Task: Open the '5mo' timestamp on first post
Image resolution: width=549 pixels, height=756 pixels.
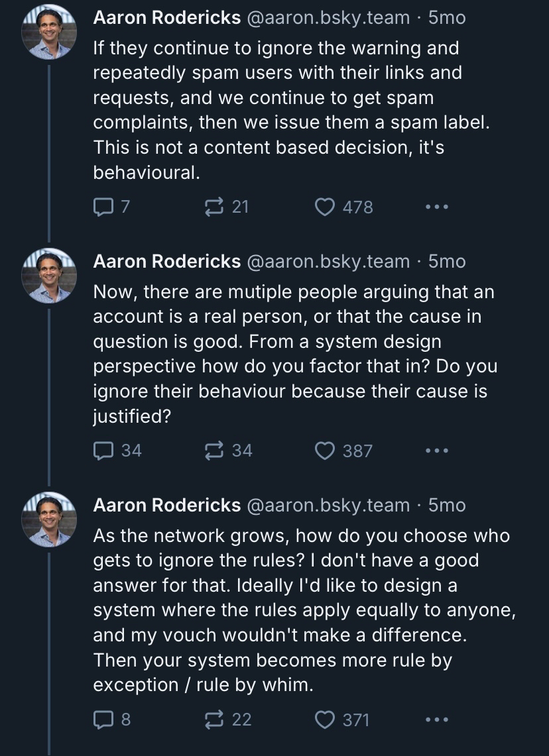Action: [448, 18]
